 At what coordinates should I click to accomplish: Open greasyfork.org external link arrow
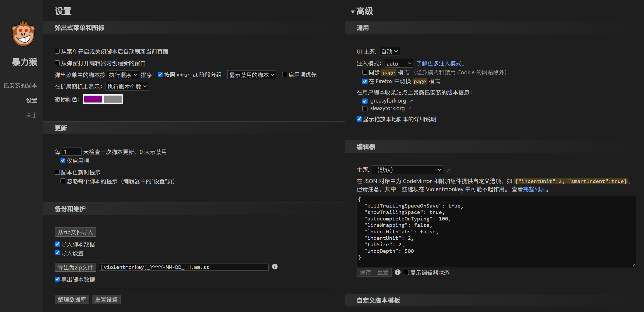pyautogui.click(x=411, y=101)
